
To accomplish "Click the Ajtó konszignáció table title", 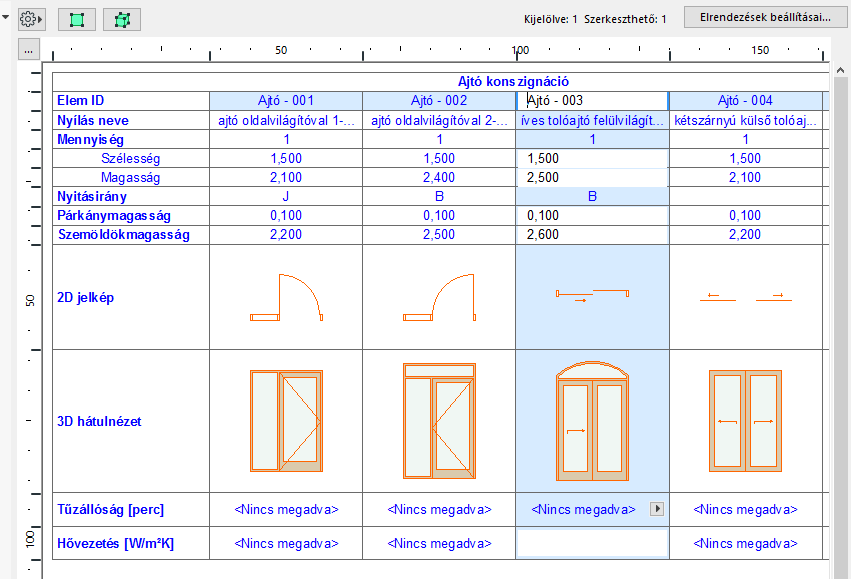I will pyautogui.click(x=513, y=82).
